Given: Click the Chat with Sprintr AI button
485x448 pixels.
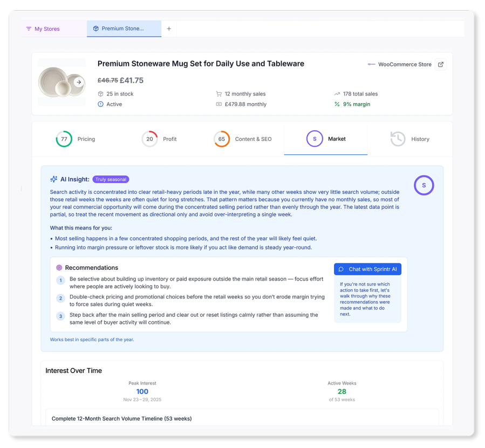Looking at the screenshot, I should (x=367, y=269).
